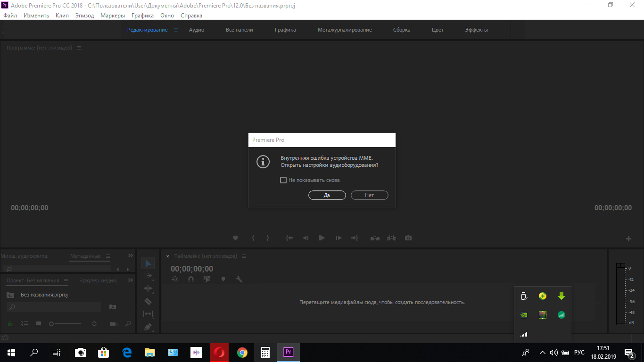Image resolution: width=644 pixels, height=362 pixels.
Task: Show hidden tabs beside the Метаданные tab
Action: pos(131,255)
